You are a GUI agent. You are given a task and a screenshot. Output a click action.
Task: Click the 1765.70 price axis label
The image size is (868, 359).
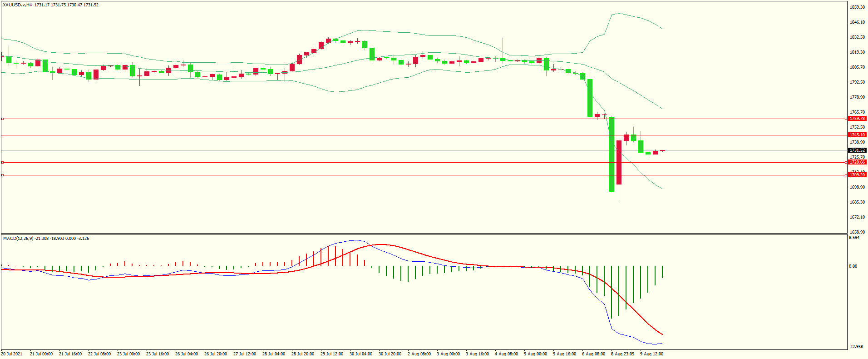coord(857,112)
